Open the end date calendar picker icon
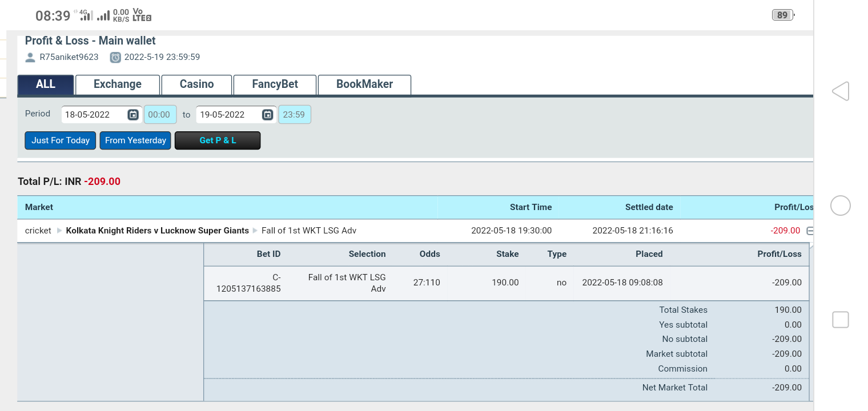The height and width of the screenshot is (411, 868). tap(267, 115)
